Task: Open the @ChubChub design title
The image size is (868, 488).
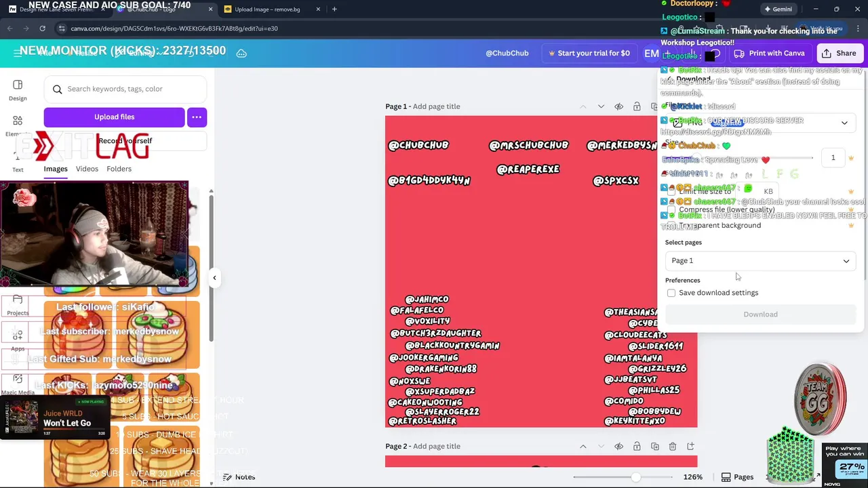Action: [x=507, y=53]
